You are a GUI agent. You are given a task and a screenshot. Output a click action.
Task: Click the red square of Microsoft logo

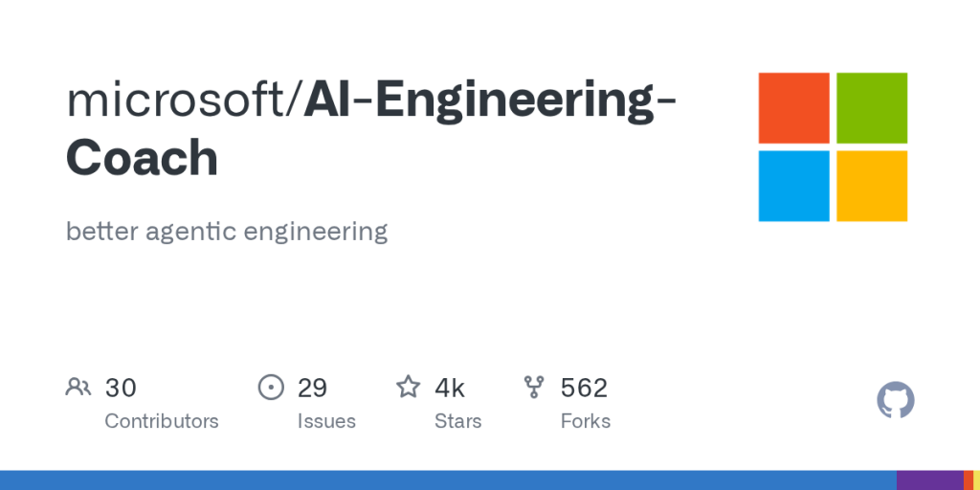click(x=793, y=108)
